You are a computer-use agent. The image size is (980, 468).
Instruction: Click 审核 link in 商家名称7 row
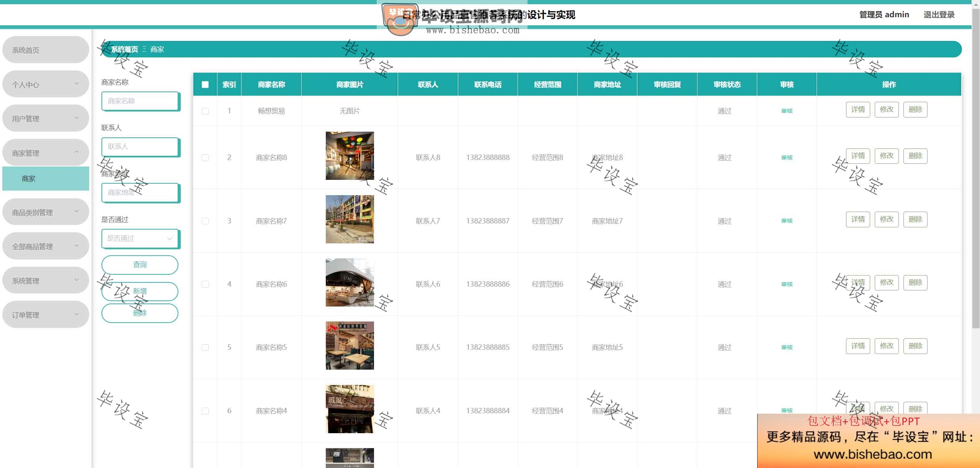(787, 221)
